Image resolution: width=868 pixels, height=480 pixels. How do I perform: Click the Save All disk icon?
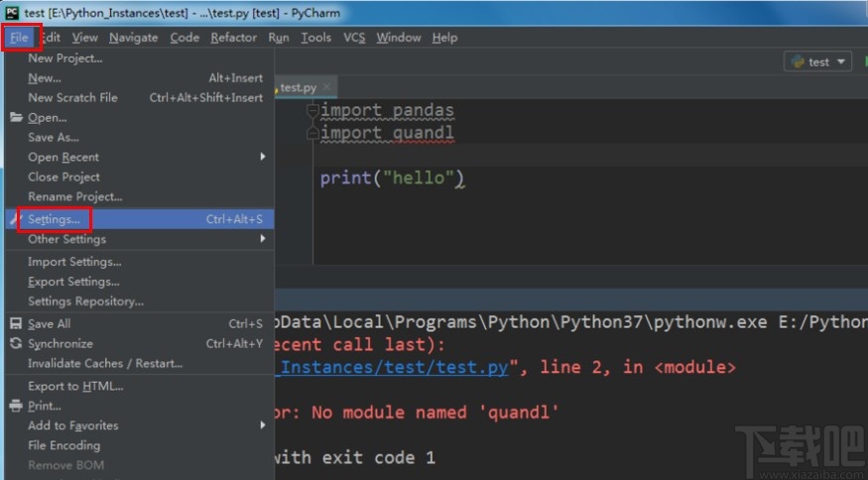coord(16,324)
